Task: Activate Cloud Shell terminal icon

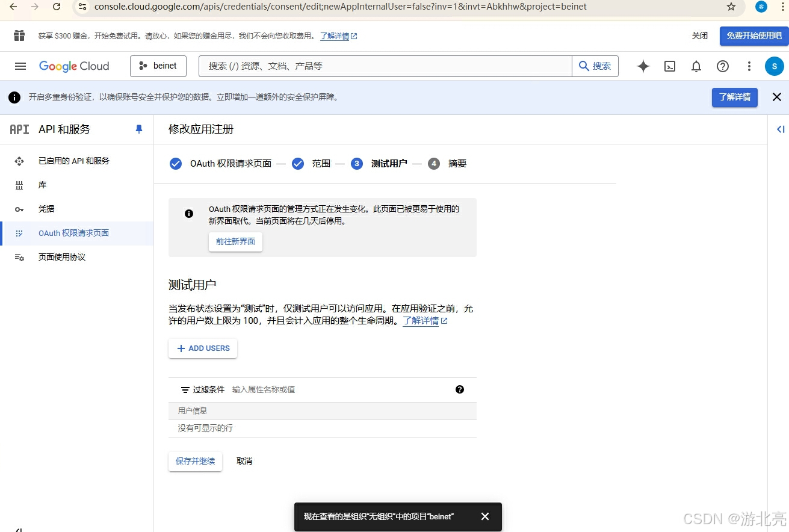Action: pos(670,66)
